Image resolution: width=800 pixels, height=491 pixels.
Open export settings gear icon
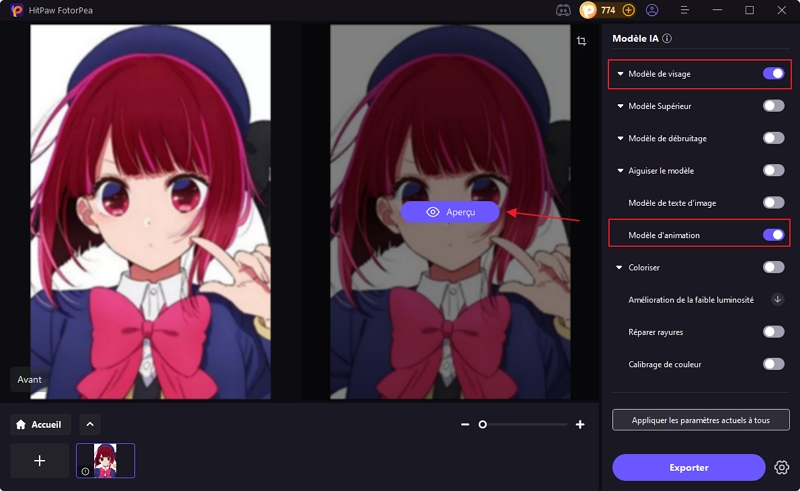tap(781, 467)
